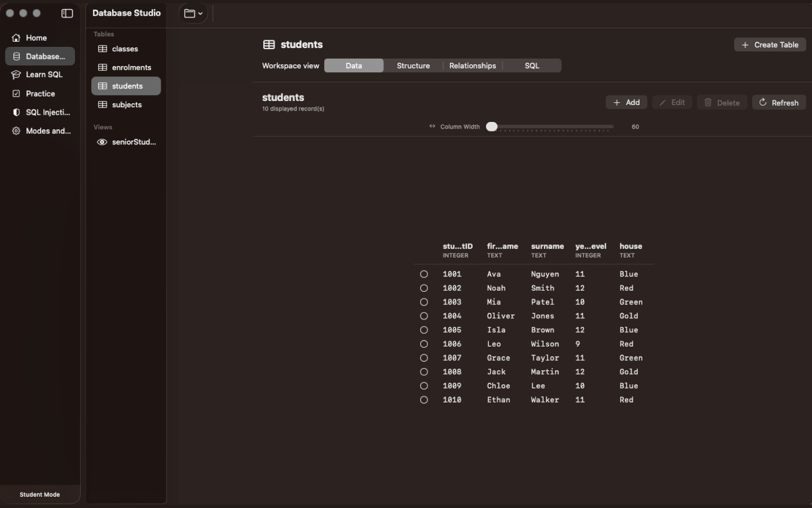This screenshot has width=812, height=508.
Task: Switch to the Structure tab
Action: pos(413,65)
